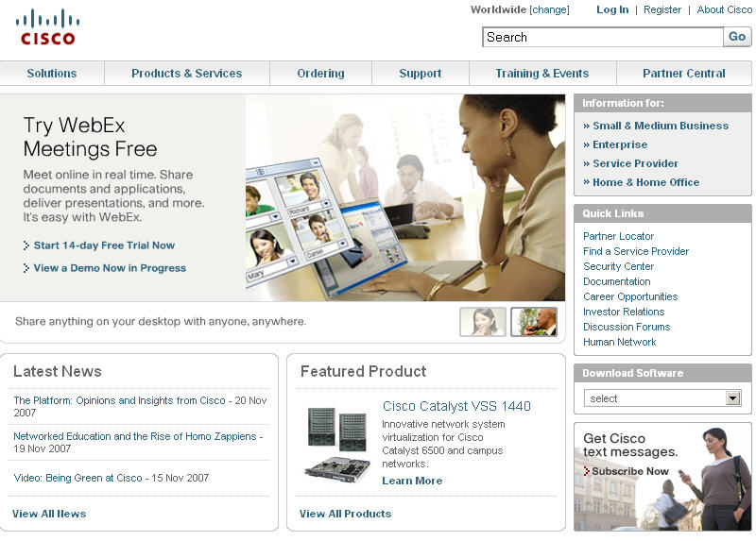Image resolution: width=756 pixels, height=541 pixels.
Task: Open the Human Network link
Action: coord(620,342)
